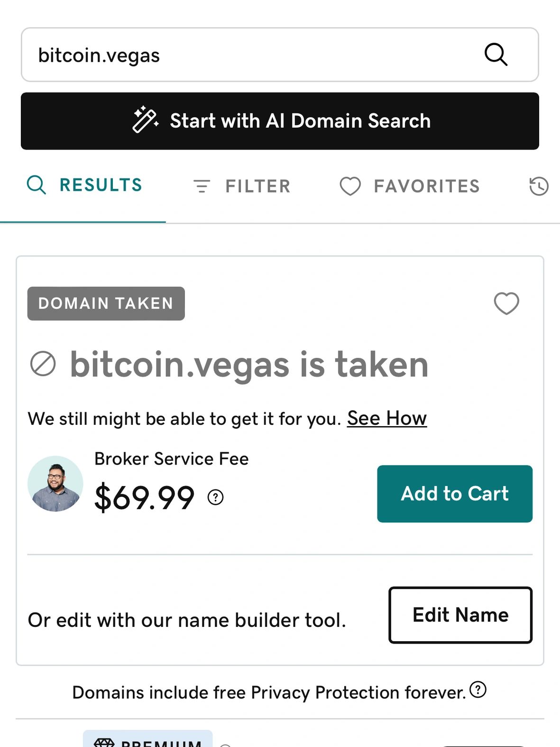Click the Edit Name button

tap(460, 615)
